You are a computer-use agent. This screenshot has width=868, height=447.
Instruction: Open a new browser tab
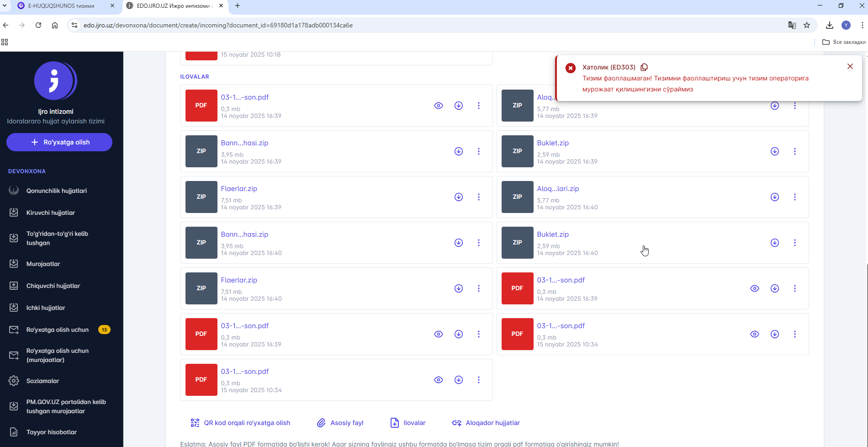pos(238,6)
